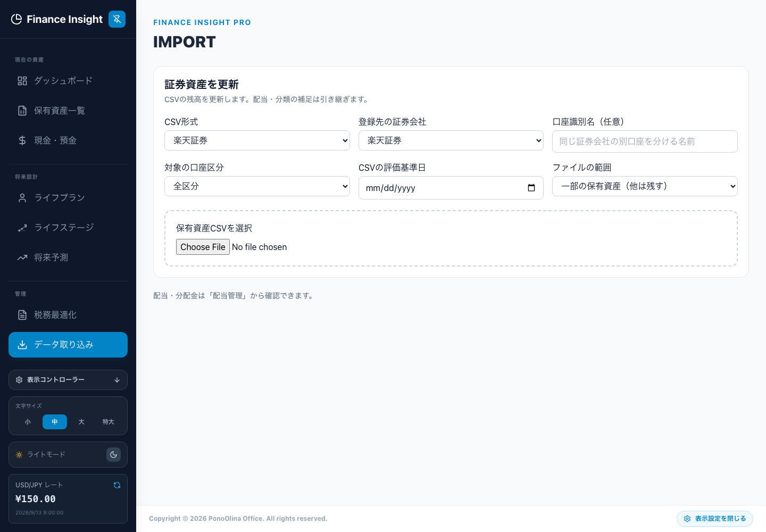Open the 対象の口座区分 dropdown
This screenshot has width=766, height=532.
[x=257, y=186]
